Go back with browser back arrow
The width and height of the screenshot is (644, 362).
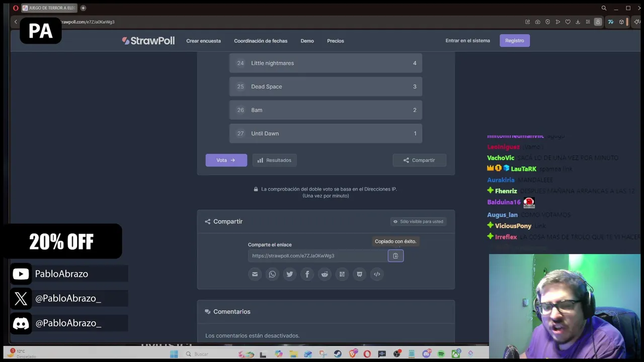[16, 22]
